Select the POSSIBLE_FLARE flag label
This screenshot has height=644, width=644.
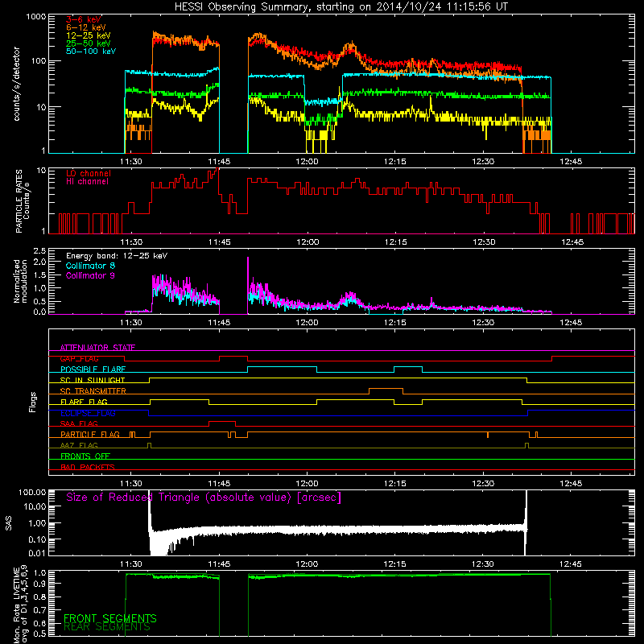click(93, 369)
